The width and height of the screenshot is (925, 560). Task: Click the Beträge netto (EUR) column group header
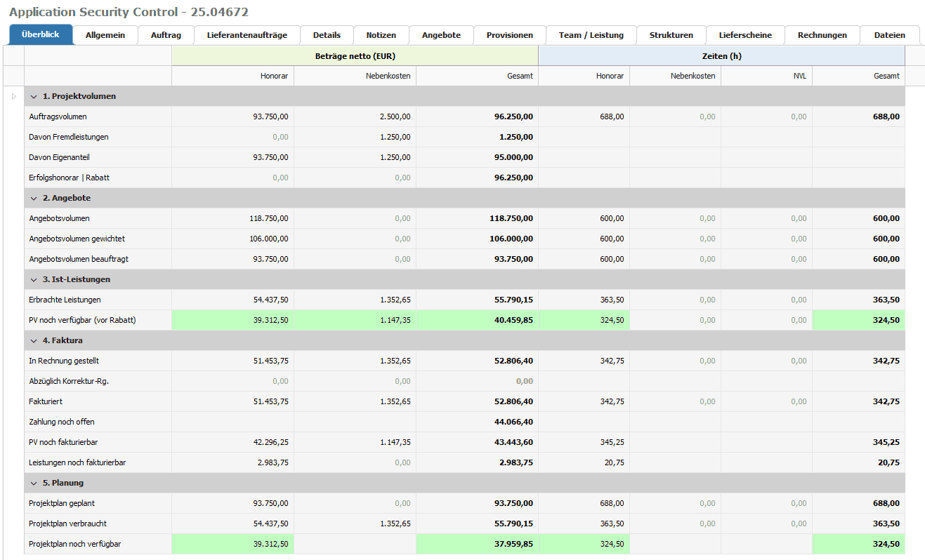pos(355,56)
